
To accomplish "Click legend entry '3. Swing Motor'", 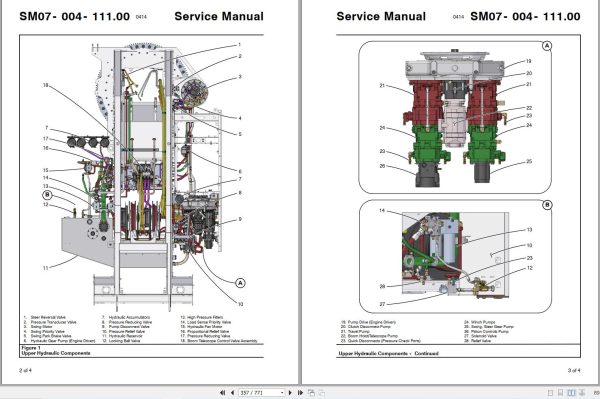I will 38,327.
